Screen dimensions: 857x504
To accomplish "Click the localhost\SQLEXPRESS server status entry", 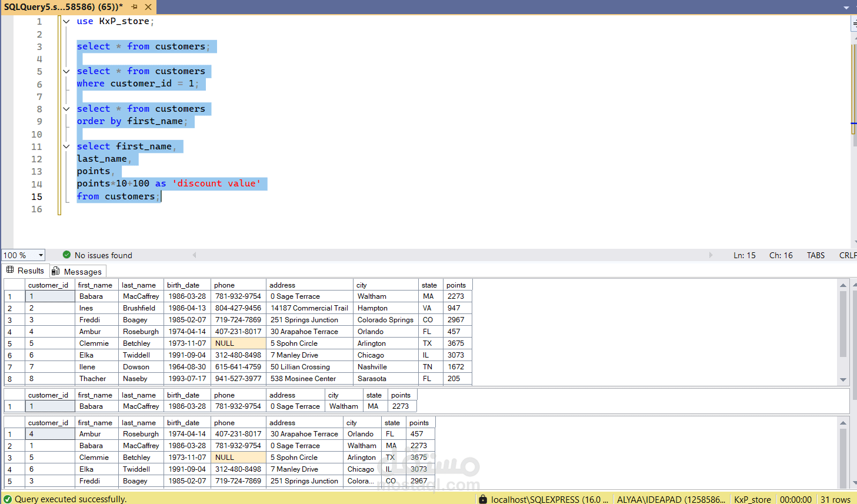I will (x=549, y=499).
